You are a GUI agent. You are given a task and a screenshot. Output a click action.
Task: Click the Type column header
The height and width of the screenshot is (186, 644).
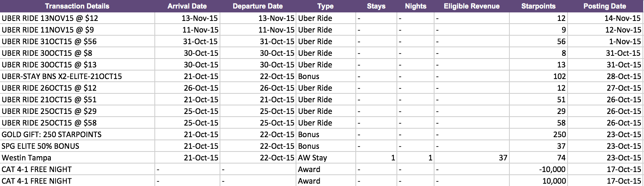click(325, 6)
